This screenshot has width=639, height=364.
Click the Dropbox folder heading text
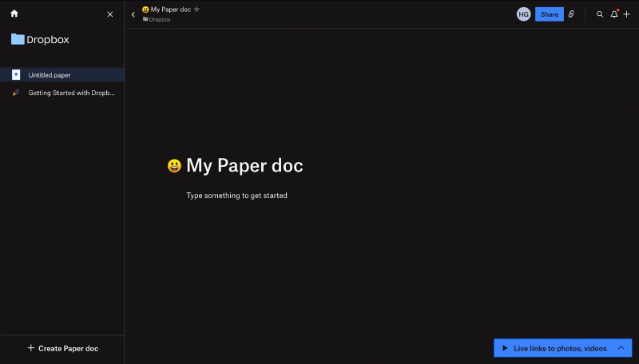tap(48, 39)
